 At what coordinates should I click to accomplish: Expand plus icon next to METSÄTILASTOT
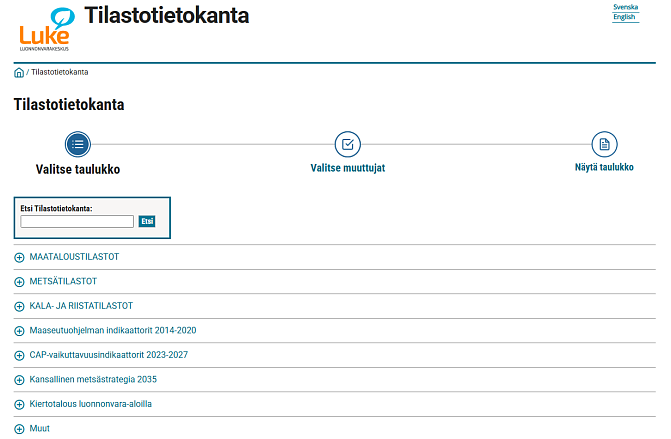tap(19, 282)
